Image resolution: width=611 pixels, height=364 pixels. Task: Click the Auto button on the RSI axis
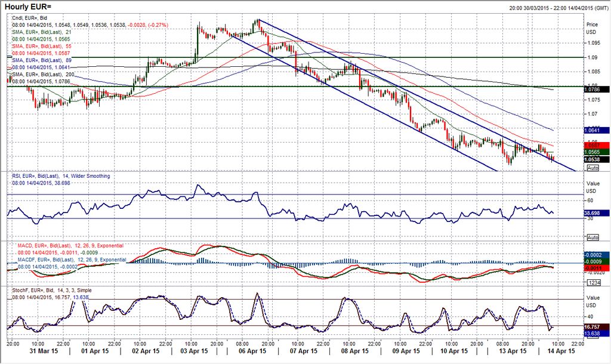pos(593,237)
